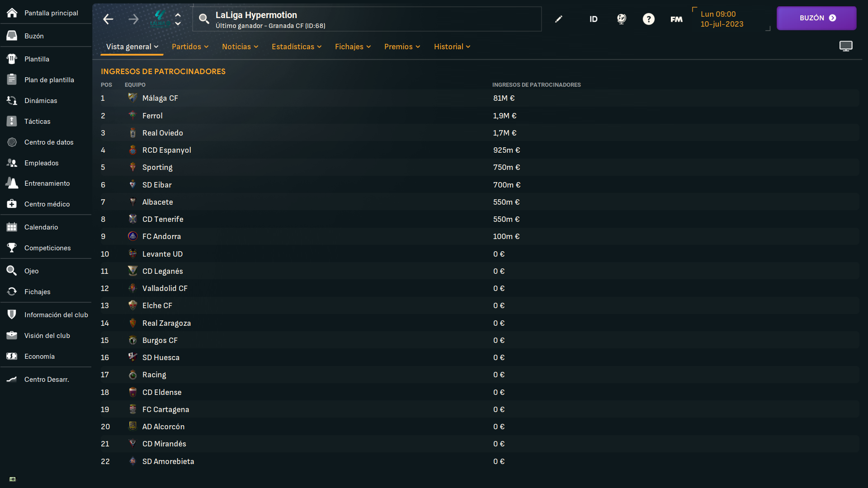
Task: Click Málaga CF club badge
Action: [x=132, y=98]
